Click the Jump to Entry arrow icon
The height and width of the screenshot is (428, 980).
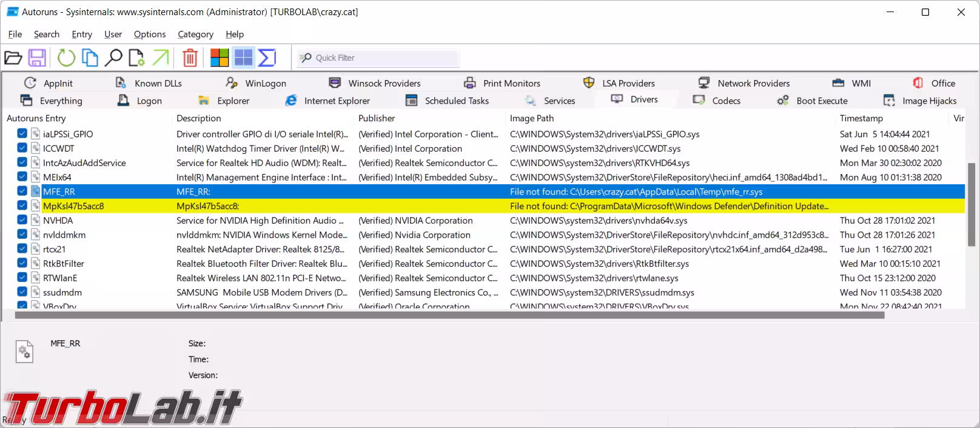click(x=161, y=58)
